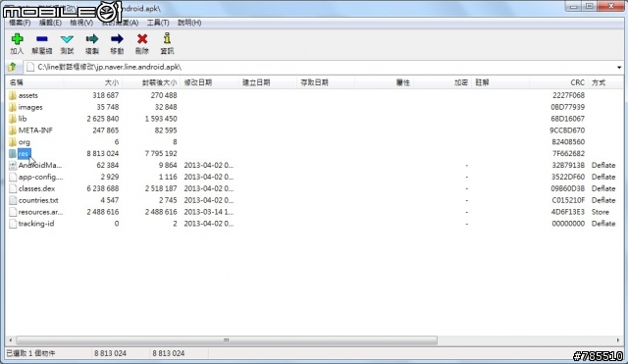Click CRC value 7F662682
628x364 pixels.
coord(568,153)
